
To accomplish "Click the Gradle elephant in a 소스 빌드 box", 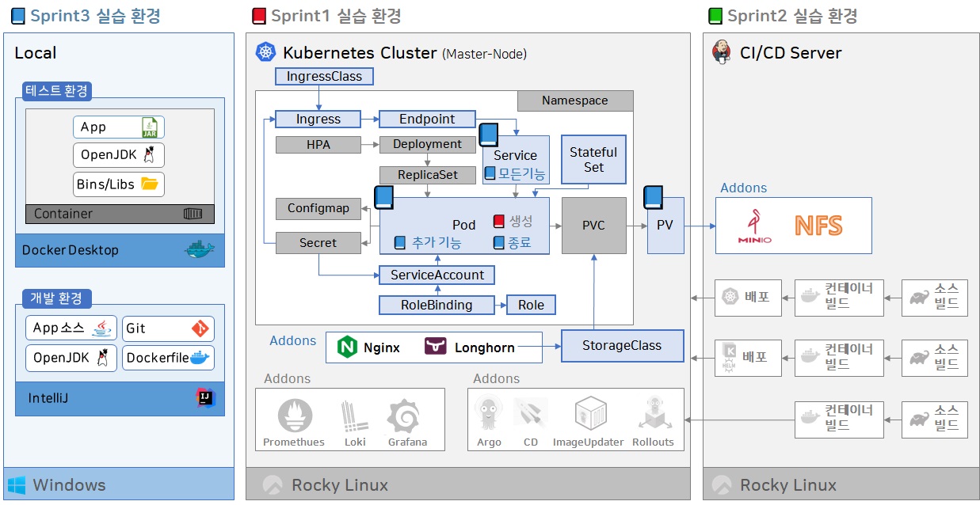I will pos(919,297).
